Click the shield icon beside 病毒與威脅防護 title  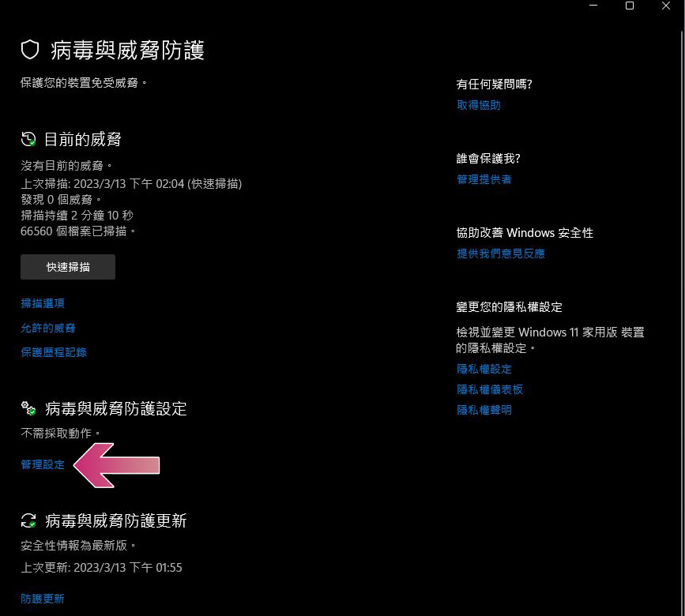click(x=30, y=50)
